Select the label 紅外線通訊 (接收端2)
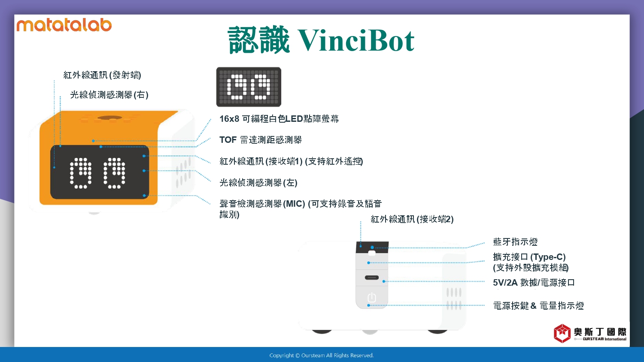Image resolution: width=644 pixels, height=362 pixels. 412,219
